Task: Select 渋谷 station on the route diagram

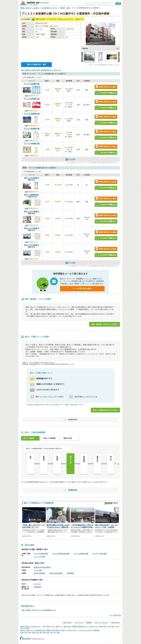Action: click(x=30, y=464)
